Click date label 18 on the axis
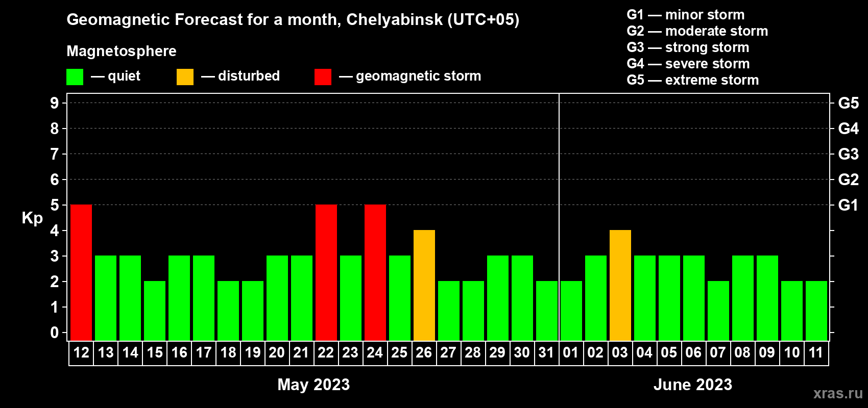Image resolution: width=868 pixels, height=408 pixels. [x=228, y=352]
